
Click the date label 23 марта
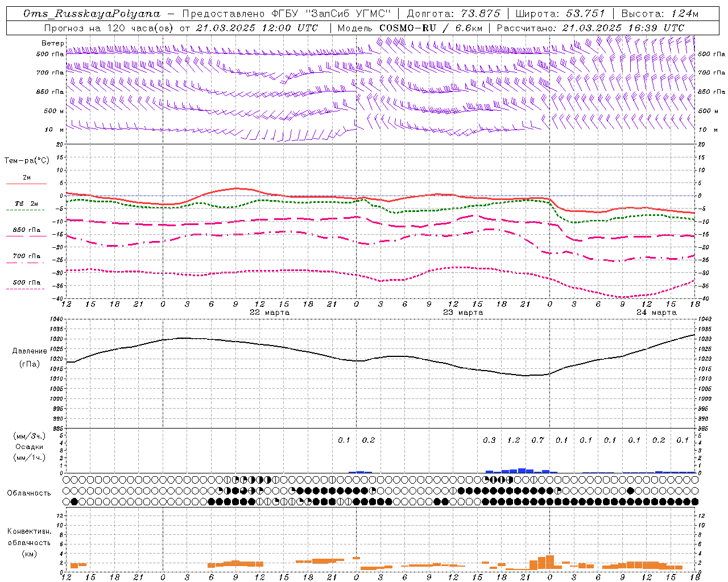pyautogui.click(x=463, y=313)
